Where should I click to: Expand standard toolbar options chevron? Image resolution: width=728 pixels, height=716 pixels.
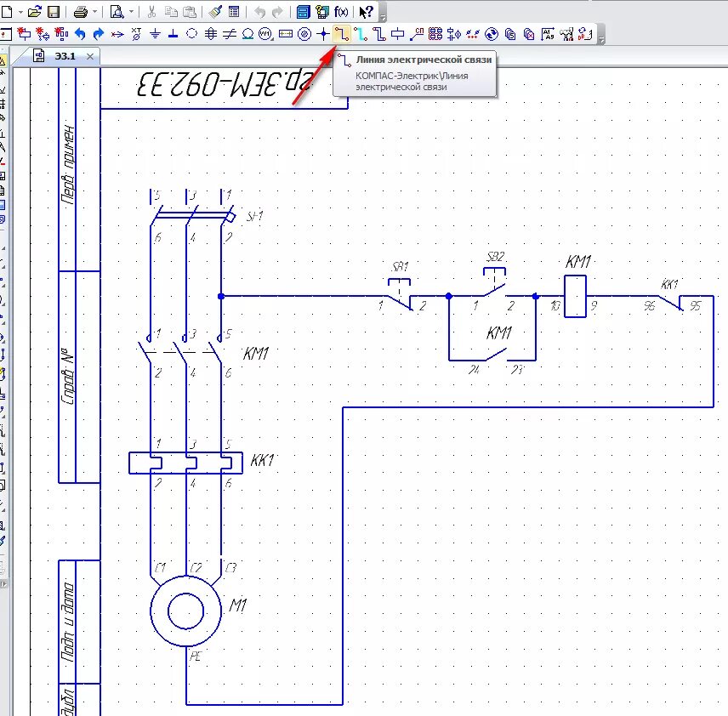pyautogui.click(x=383, y=18)
